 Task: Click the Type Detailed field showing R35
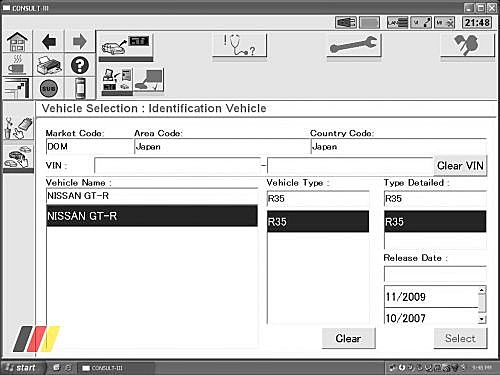(435, 199)
